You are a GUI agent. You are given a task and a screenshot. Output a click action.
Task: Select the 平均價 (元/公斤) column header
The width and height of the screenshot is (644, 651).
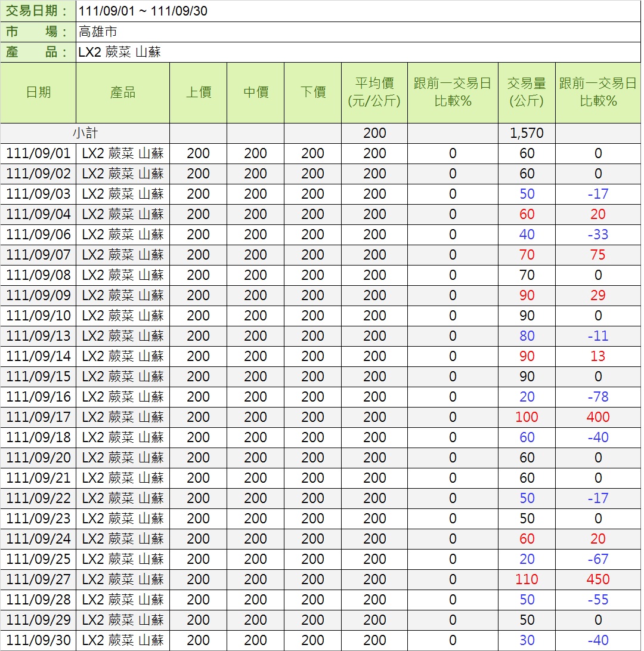coord(374,92)
